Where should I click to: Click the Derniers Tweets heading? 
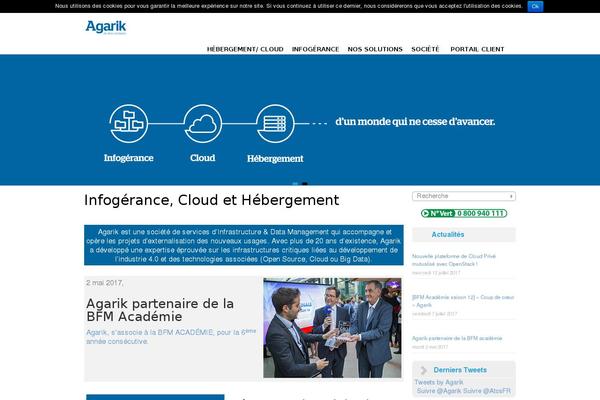[460, 370]
